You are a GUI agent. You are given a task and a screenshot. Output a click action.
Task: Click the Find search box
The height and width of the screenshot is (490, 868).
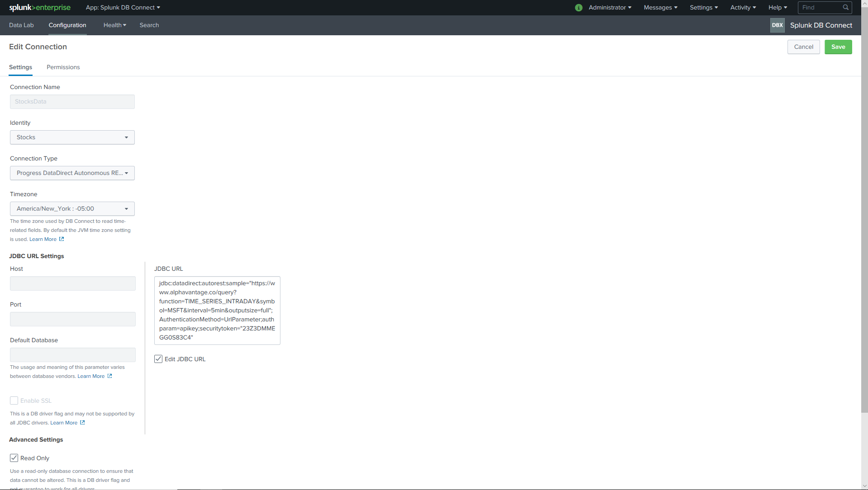(825, 8)
